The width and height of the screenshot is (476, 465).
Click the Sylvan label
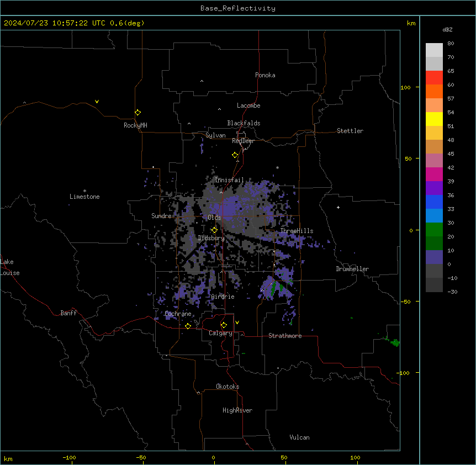tap(215, 135)
